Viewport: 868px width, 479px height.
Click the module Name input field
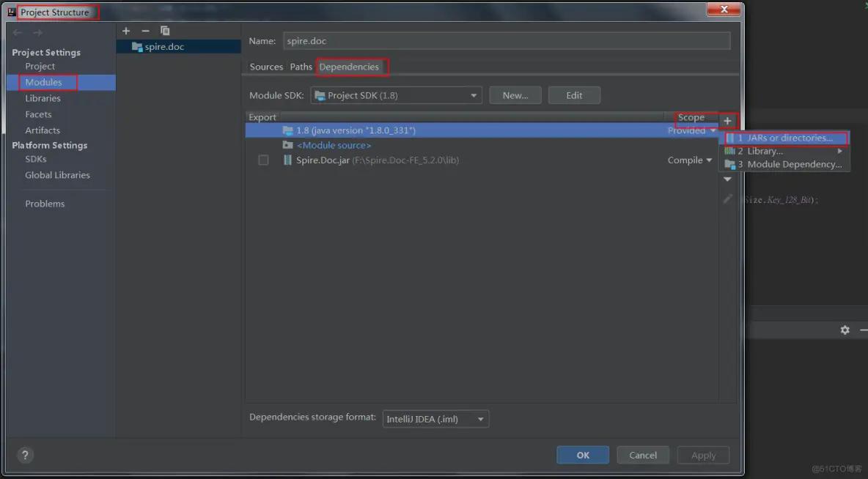[x=507, y=41]
